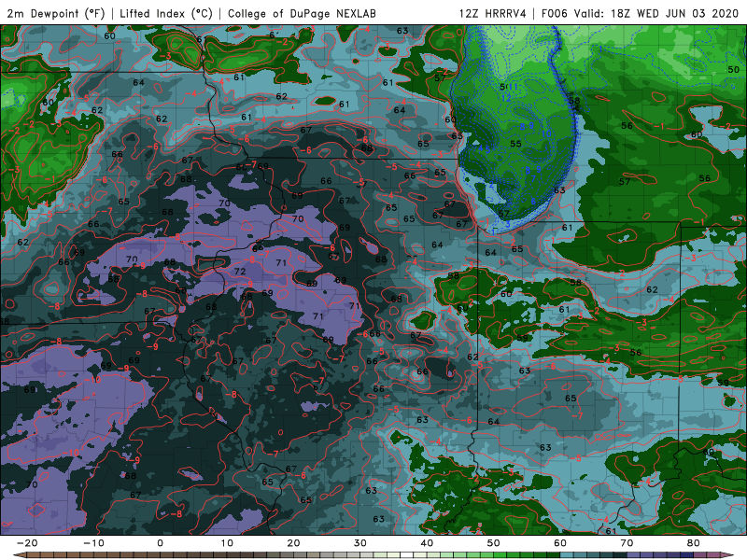Click the '10' label on the color scale
Image resolution: width=747 pixels, height=560 pixels.
coord(227,543)
